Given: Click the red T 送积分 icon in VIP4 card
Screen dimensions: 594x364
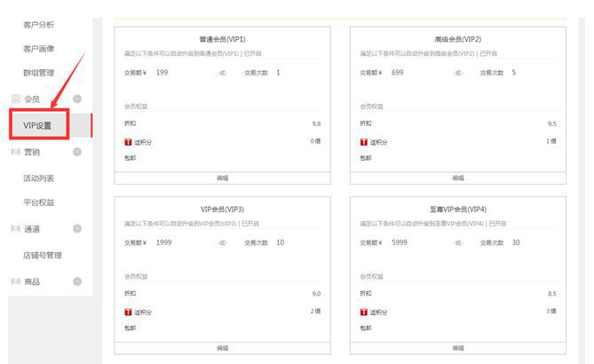Looking at the screenshot, I should pos(364,312).
